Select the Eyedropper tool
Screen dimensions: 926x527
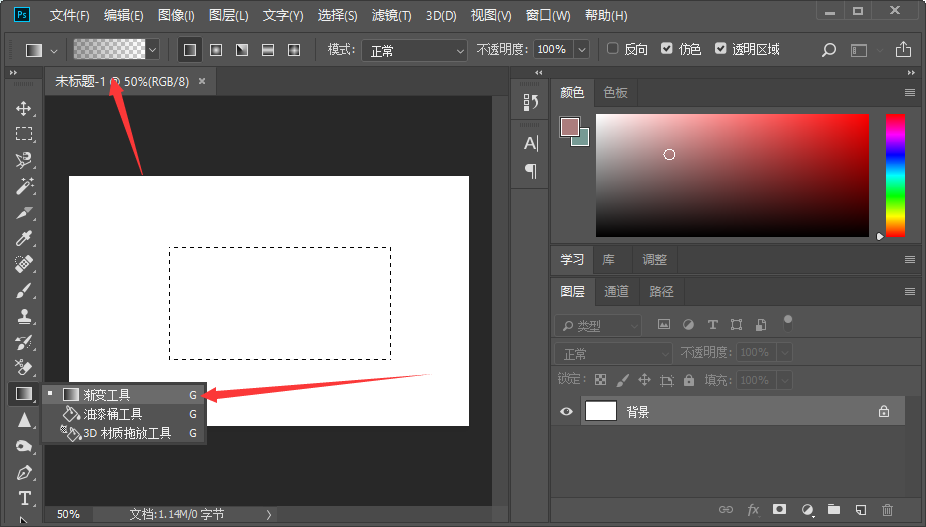pyautogui.click(x=24, y=238)
